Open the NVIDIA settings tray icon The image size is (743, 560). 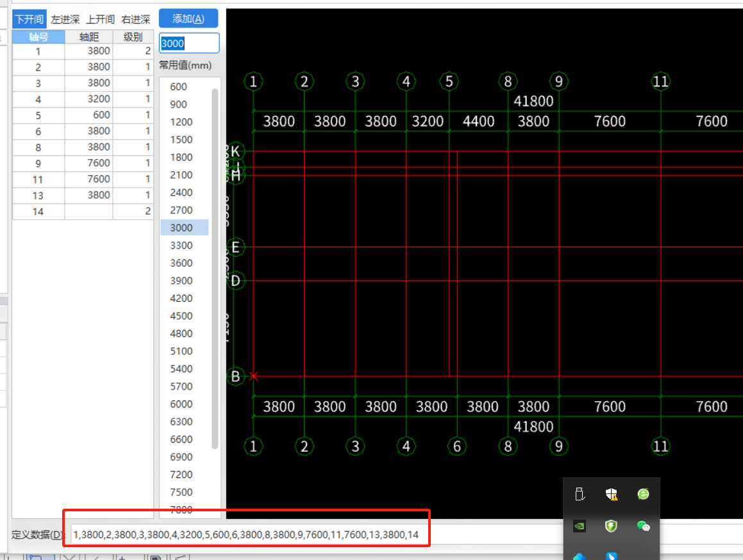coord(580,526)
